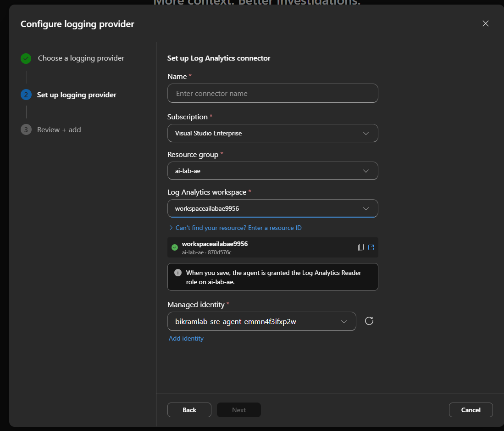Image resolution: width=504 pixels, height=431 pixels.
Task: Click the Name field label
Action: tap(177, 77)
